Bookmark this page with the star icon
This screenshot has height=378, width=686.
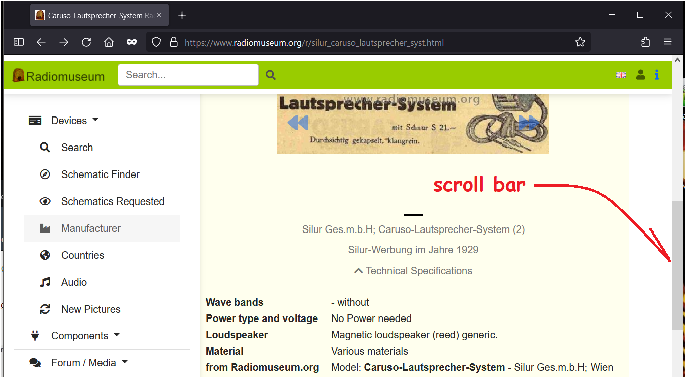pos(580,42)
